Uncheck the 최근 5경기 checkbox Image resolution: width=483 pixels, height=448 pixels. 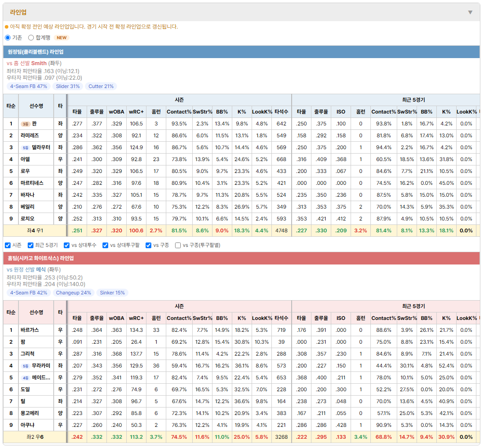pyautogui.click(x=30, y=245)
